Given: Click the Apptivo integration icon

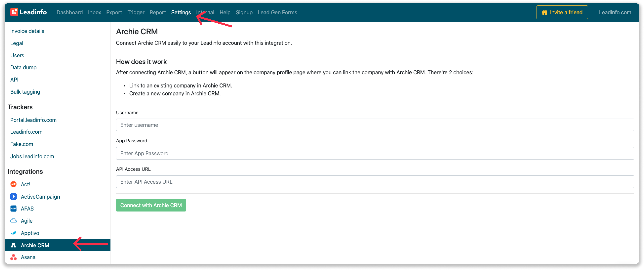Looking at the screenshot, I should (14, 233).
